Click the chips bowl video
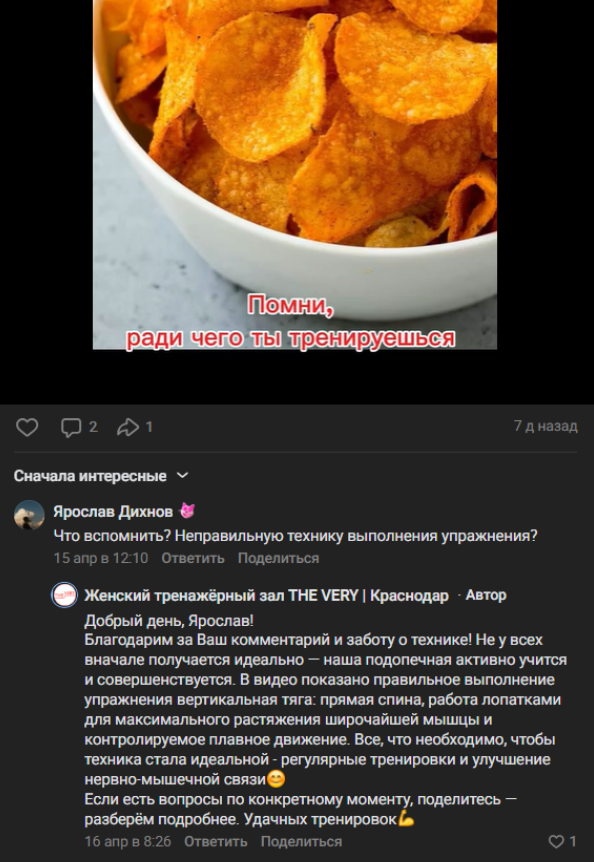The height and width of the screenshot is (862, 594). click(x=295, y=174)
